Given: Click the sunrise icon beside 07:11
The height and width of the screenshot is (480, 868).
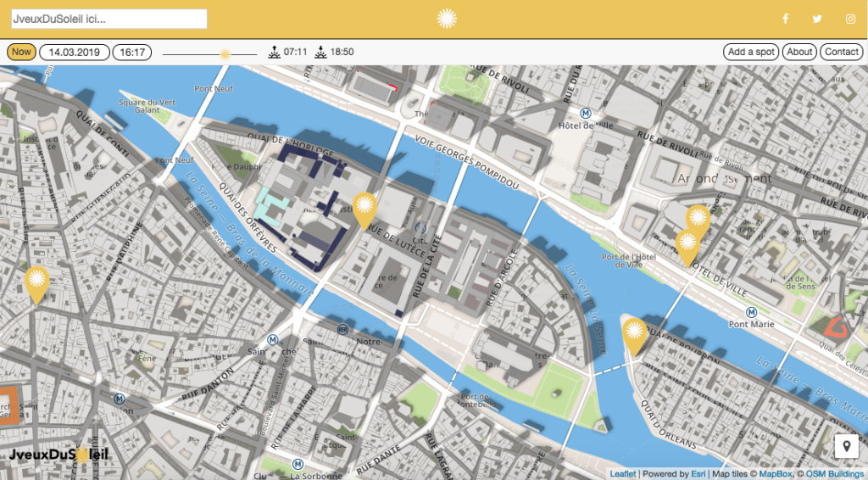Looking at the screenshot, I should 275,52.
